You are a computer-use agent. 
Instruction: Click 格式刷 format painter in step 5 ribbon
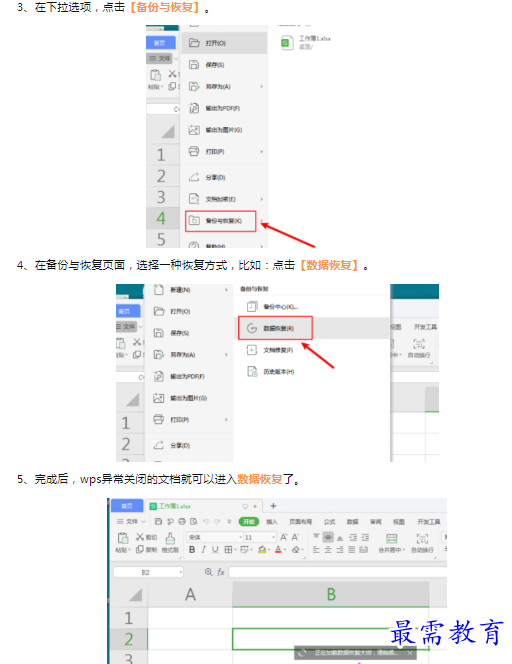pyautogui.click(x=170, y=542)
